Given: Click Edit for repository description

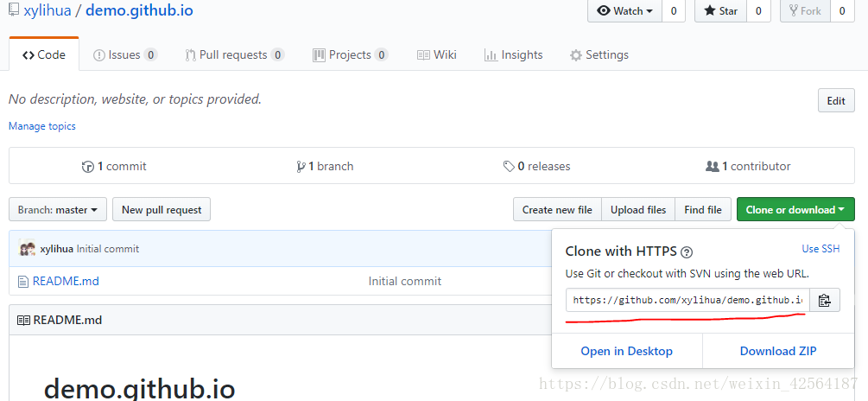Looking at the screenshot, I should point(836,100).
